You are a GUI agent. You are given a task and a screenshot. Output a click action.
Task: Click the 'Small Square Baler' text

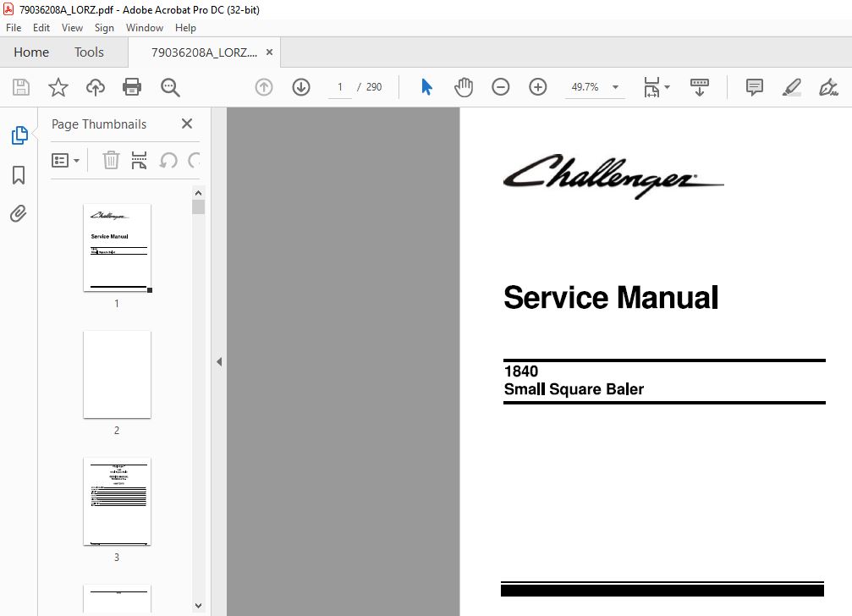[x=574, y=389]
